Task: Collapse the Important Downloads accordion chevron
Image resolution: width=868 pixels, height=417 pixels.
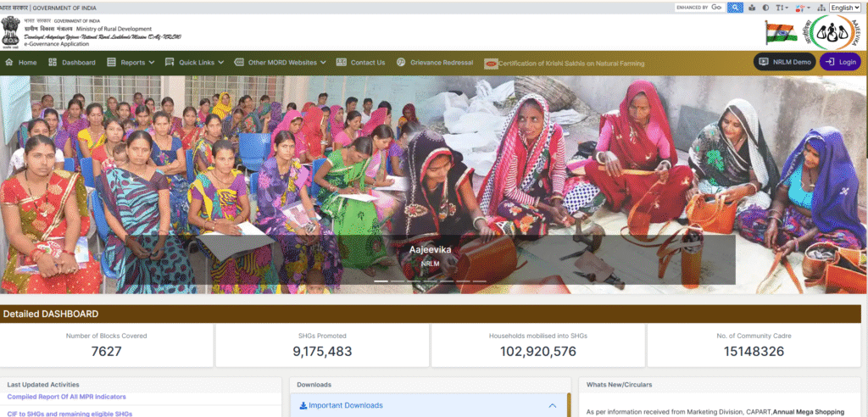Action: [552, 405]
